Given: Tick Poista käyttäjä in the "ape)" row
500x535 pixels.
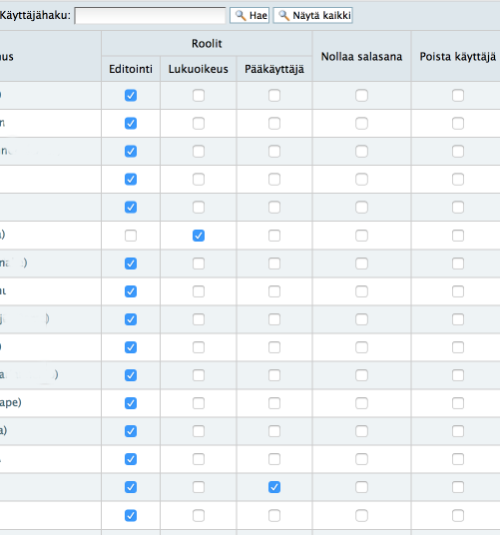Looking at the screenshot, I should 458,403.
